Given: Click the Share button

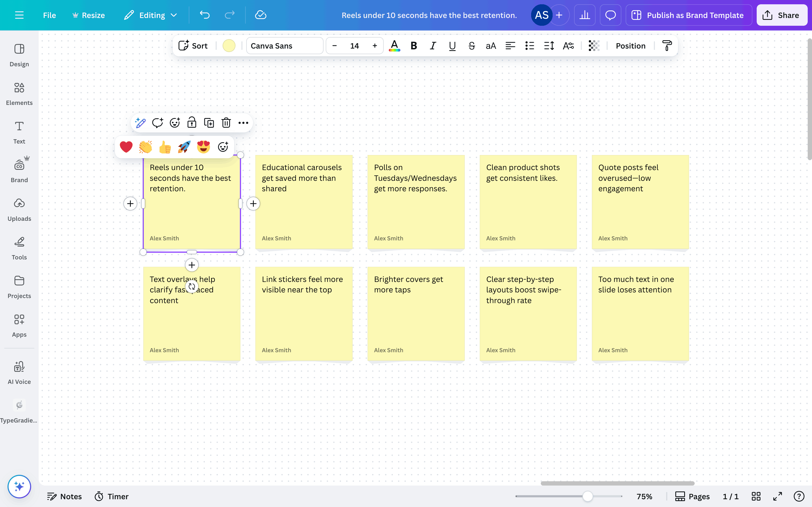Looking at the screenshot, I should (781, 15).
